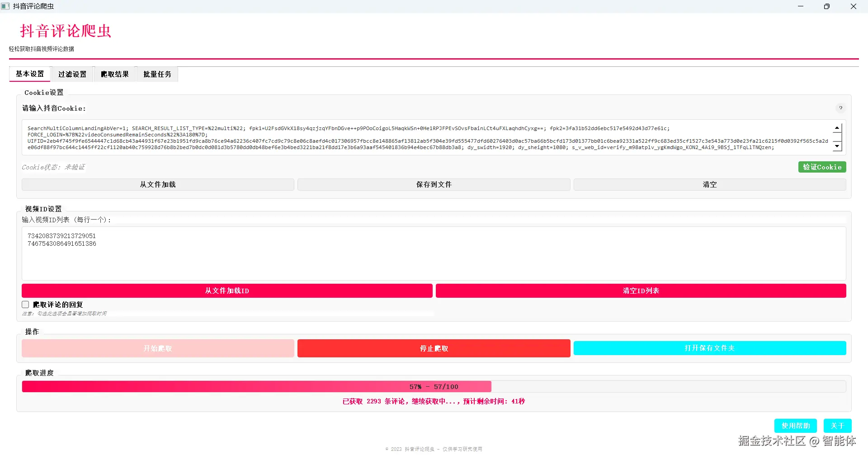Screen dimensions: 868x459
Task: Minimize the 抖音评论爬虫 window
Action: (x=801, y=6)
